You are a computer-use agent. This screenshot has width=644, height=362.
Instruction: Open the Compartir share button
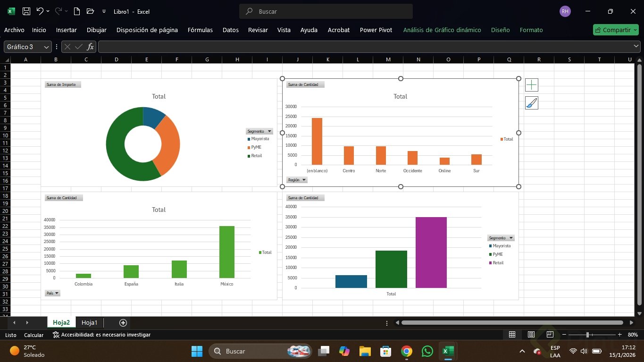tap(615, 30)
